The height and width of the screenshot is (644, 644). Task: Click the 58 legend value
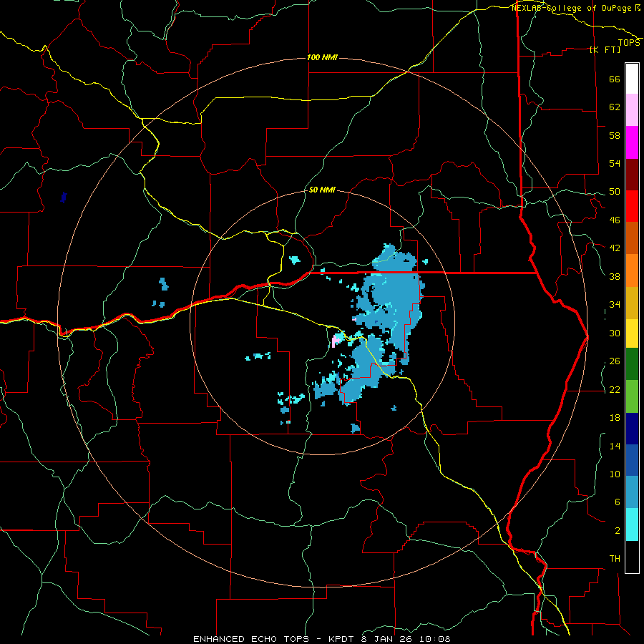point(615,135)
